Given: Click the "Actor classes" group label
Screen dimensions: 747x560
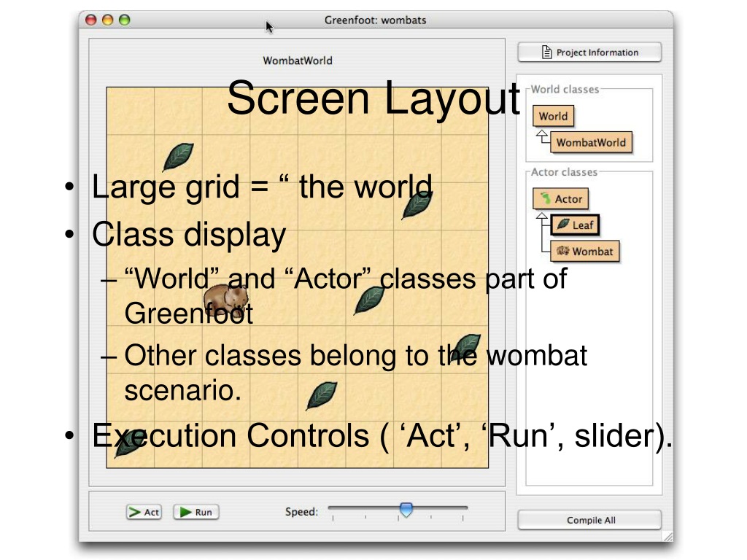Looking at the screenshot, I should coord(564,172).
